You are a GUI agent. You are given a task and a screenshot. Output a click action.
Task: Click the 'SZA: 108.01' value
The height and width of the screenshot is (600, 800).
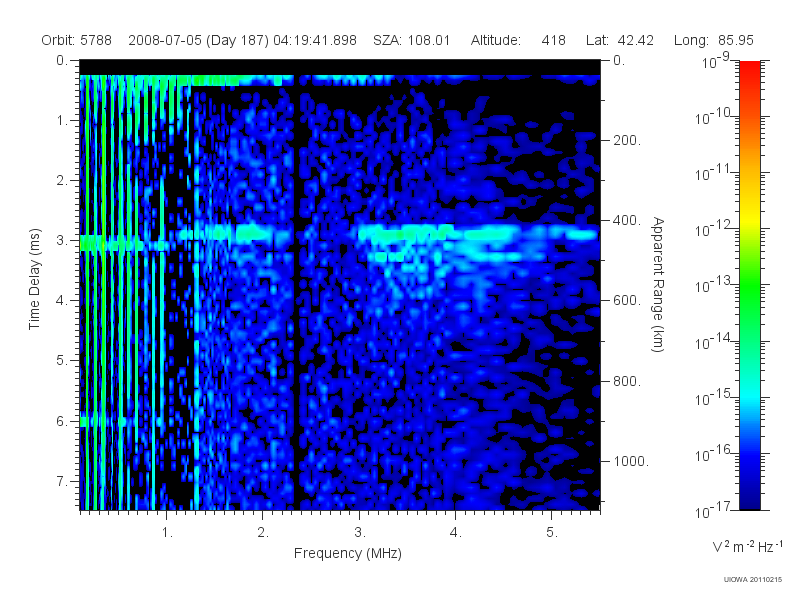(412, 40)
